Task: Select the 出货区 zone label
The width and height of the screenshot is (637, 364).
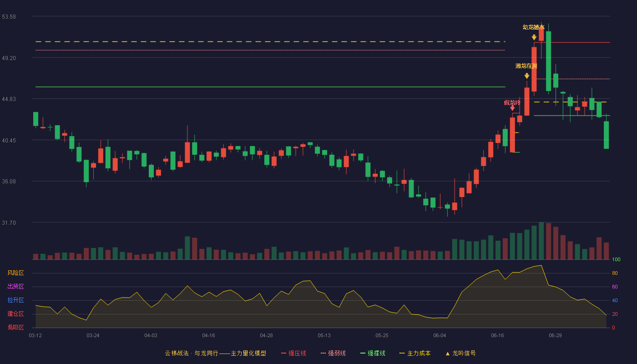Action: (x=16, y=287)
